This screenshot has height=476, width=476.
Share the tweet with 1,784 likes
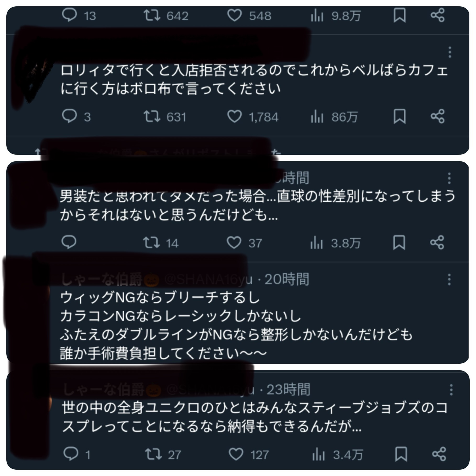[438, 116]
